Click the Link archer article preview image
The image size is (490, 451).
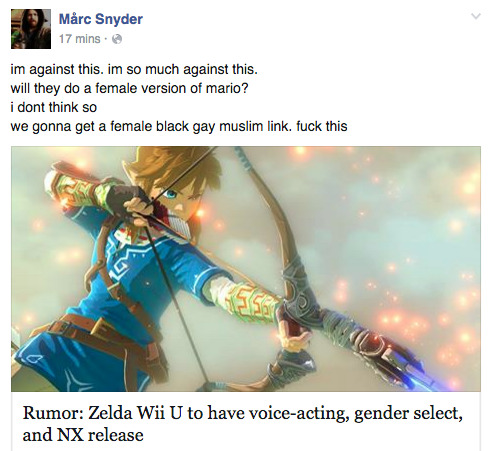coord(246,269)
